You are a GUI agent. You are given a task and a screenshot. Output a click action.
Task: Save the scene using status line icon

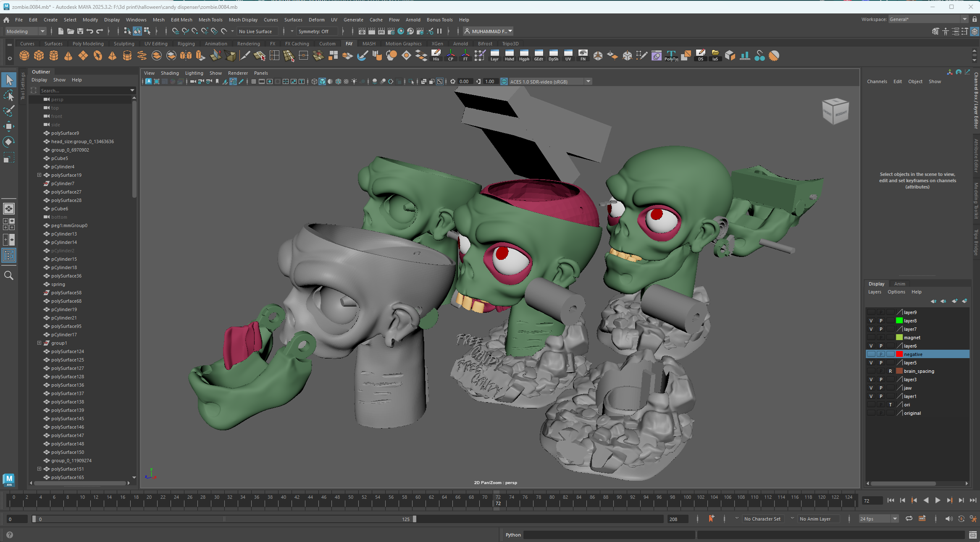(80, 31)
